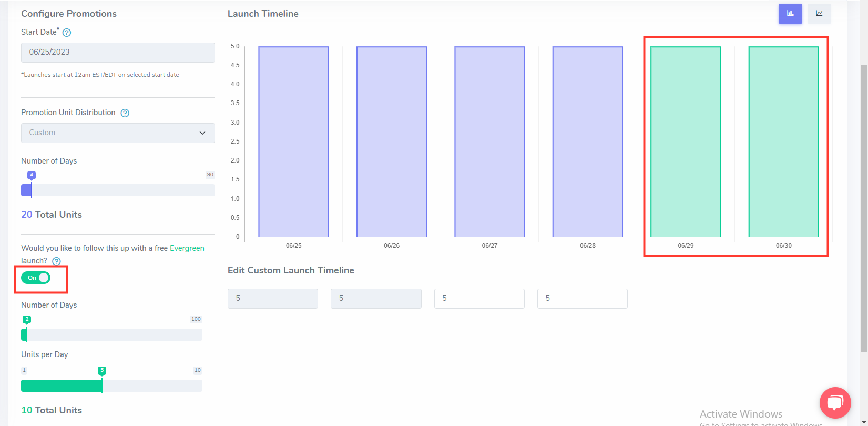The height and width of the screenshot is (426, 868).
Task: Open Promotion Unit Distribution help icon
Action: pyautogui.click(x=125, y=113)
